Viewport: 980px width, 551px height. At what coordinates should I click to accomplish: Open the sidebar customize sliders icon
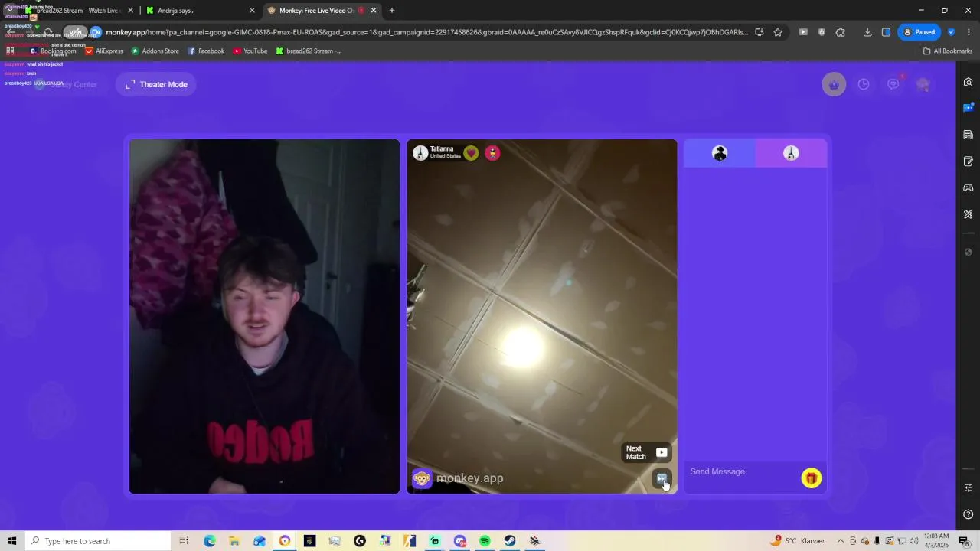[968, 487]
